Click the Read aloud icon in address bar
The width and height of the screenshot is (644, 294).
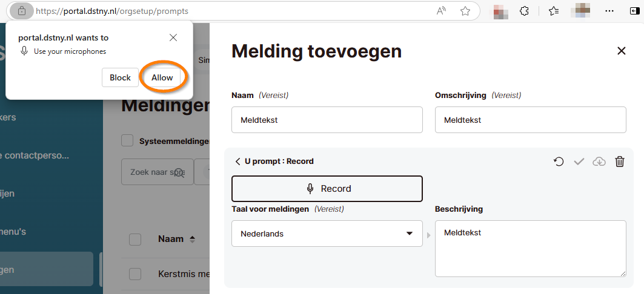(x=442, y=11)
